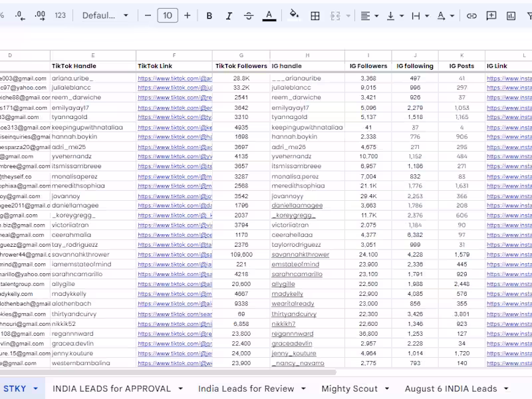
Task: Increase decimal places
Action: pos(40,15)
